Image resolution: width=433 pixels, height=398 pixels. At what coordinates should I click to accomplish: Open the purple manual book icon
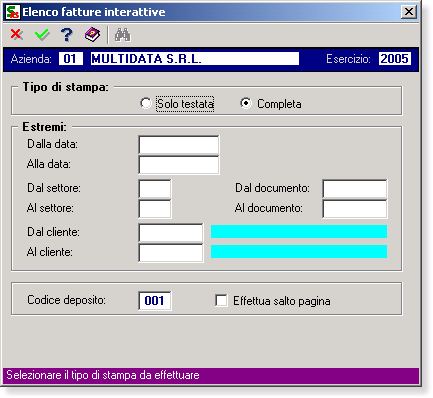click(92, 35)
